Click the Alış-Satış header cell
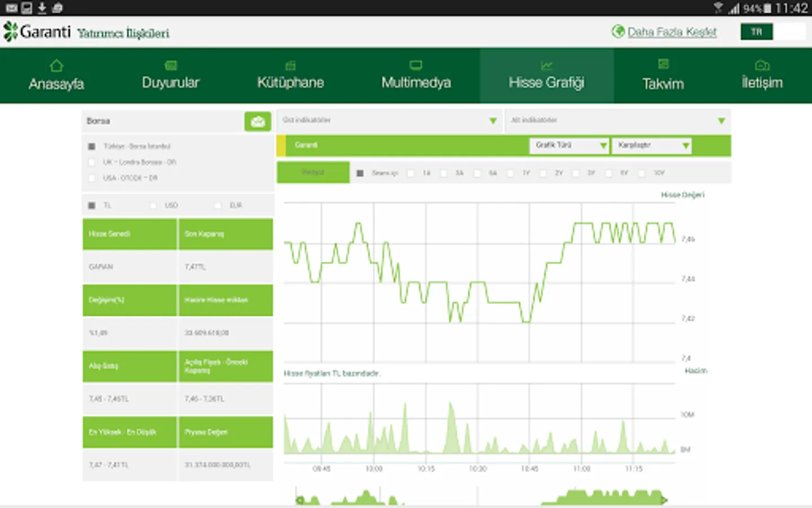Viewport: 812px width, 508px height. pyautogui.click(x=130, y=366)
